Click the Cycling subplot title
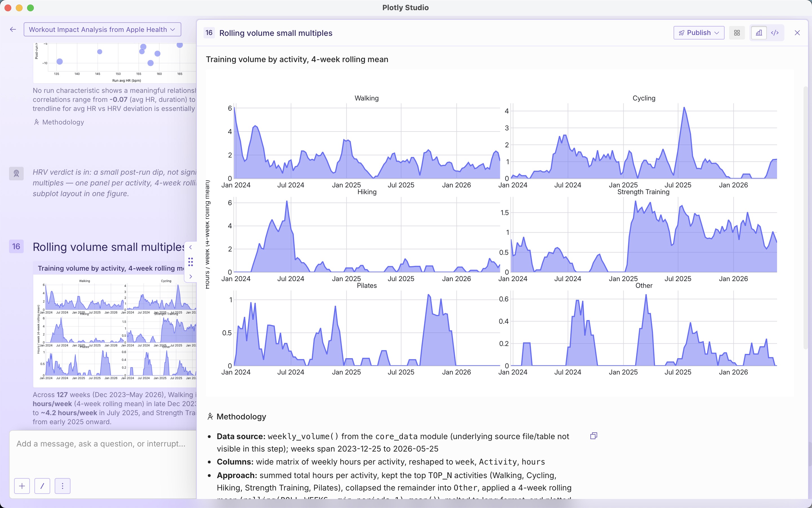The height and width of the screenshot is (508, 812). tap(644, 98)
